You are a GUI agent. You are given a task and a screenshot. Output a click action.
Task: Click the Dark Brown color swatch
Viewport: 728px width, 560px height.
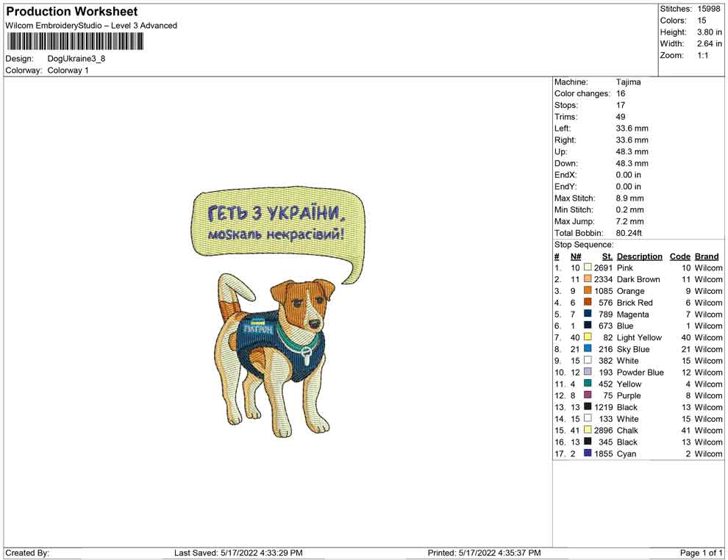pyautogui.click(x=588, y=279)
